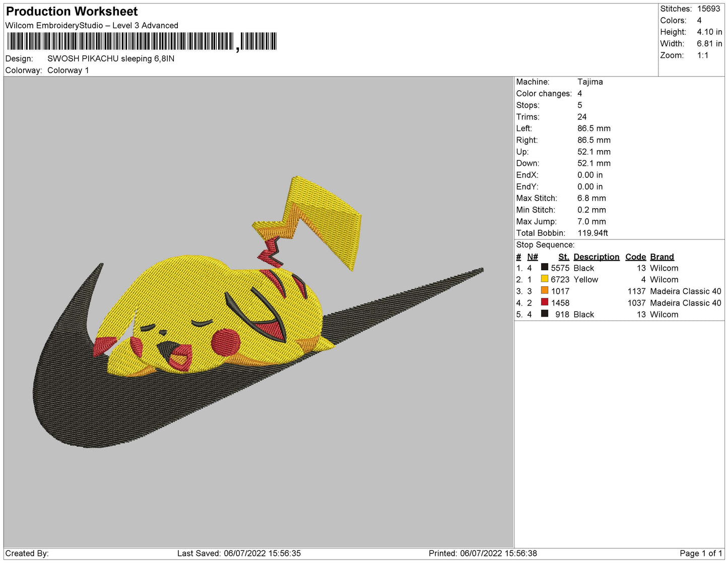
Task: Click 'Last Saved: 06/07/2022 15:56:35' footer
Action: tap(239, 553)
